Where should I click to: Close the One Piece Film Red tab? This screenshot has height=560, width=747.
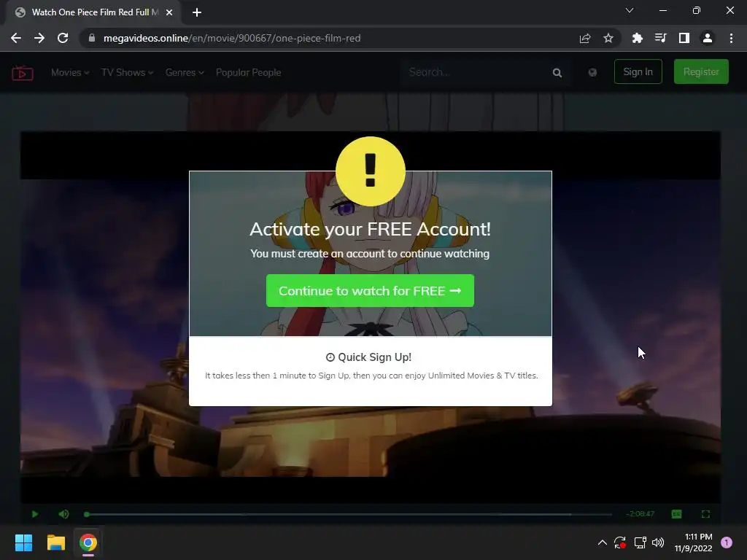coord(169,12)
